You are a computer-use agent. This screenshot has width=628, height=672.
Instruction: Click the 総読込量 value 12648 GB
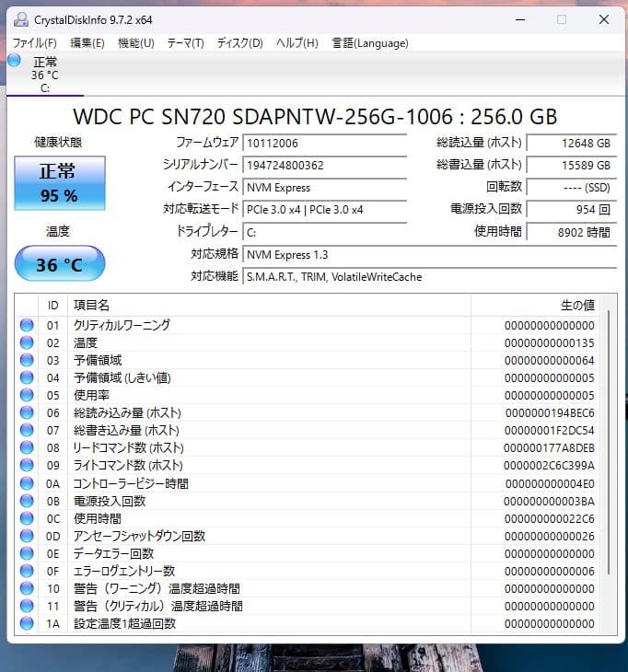572,143
